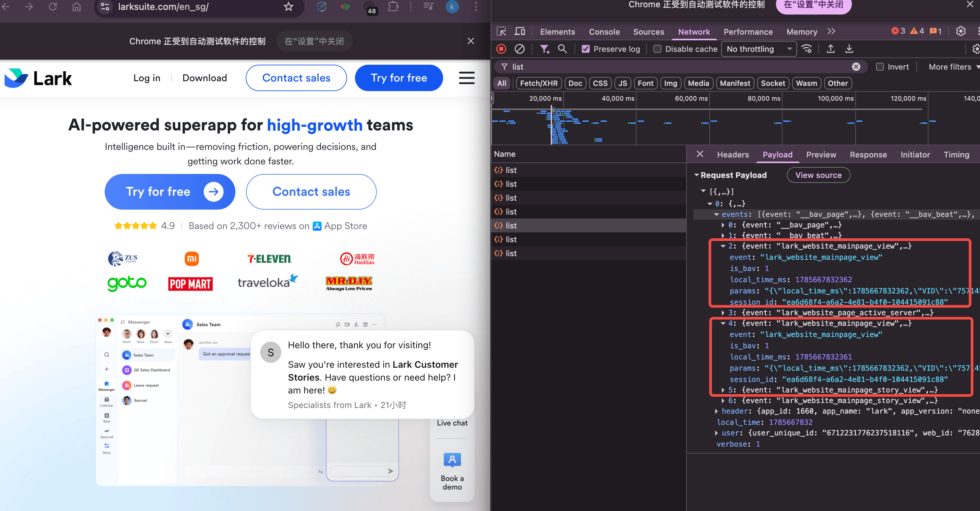Click Contact sales in the navbar
The image size is (980, 511).
point(296,78)
